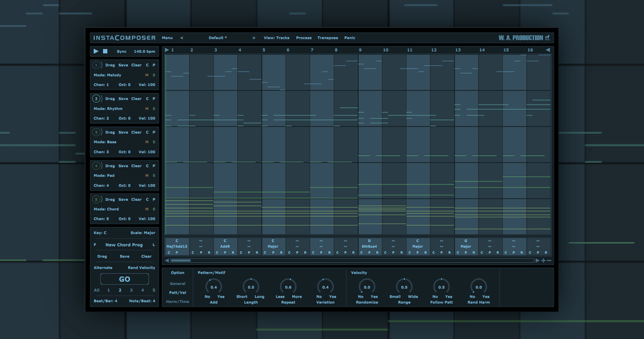Open the Default preset name selector

tap(218, 38)
